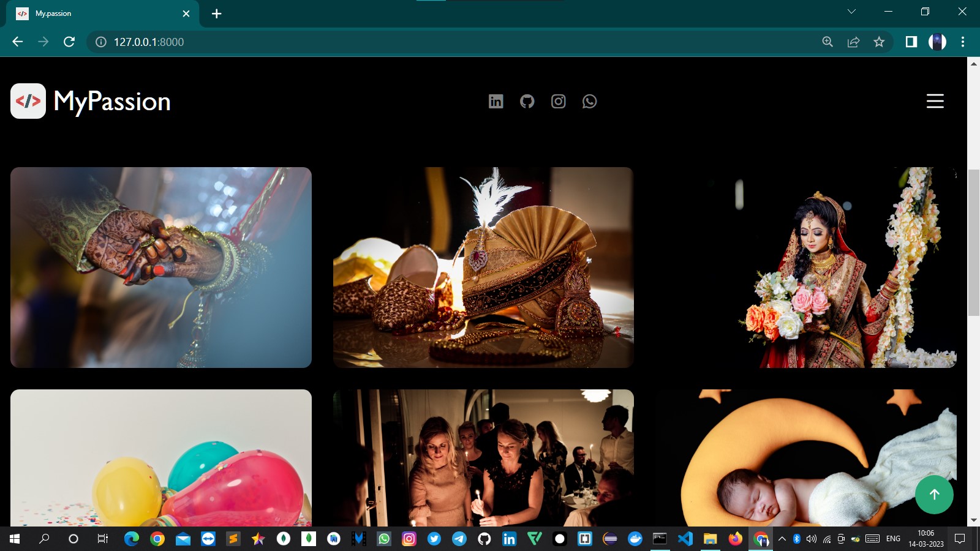Screen dimensions: 980x551
Task: View site information icon
Action: (x=101, y=42)
